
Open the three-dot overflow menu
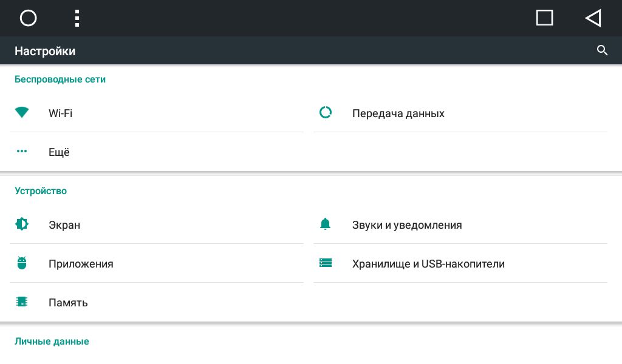pyautogui.click(x=77, y=18)
